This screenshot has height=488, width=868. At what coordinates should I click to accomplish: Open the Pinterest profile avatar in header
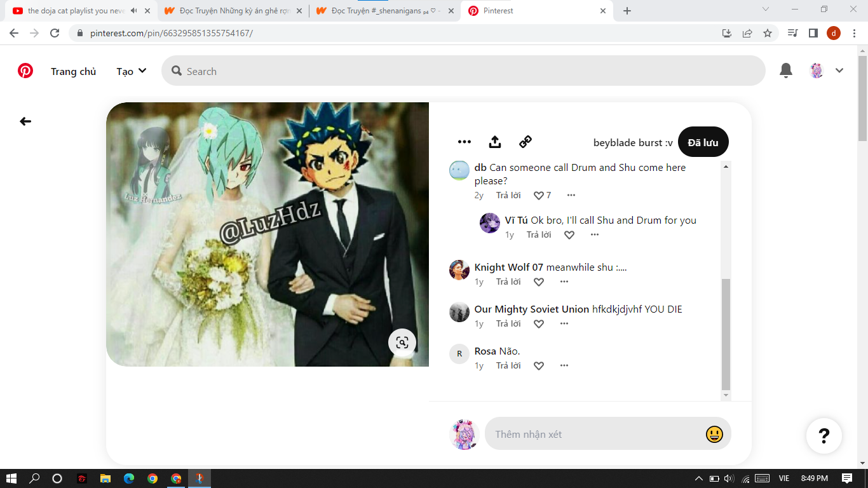point(817,71)
